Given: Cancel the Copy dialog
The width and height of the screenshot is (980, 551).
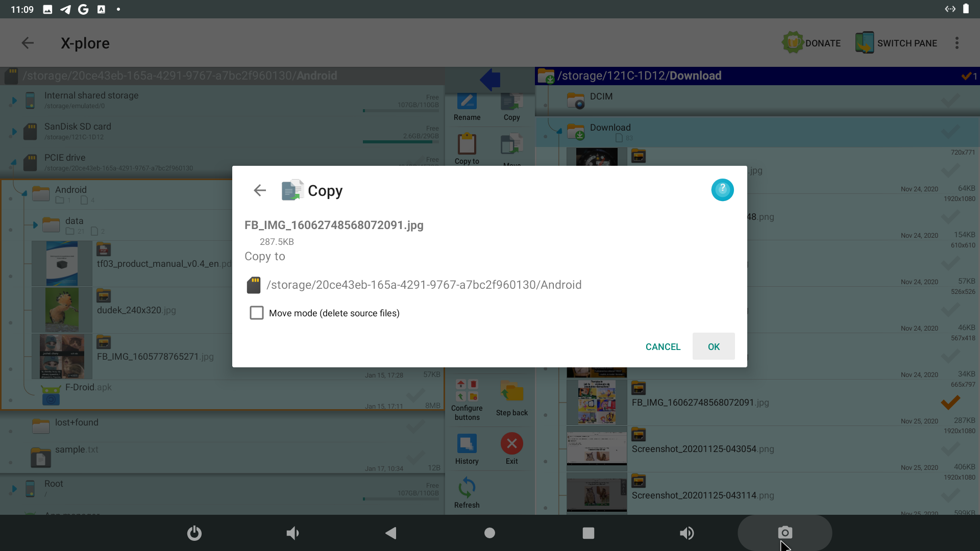Looking at the screenshot, I should click(663, 346).
